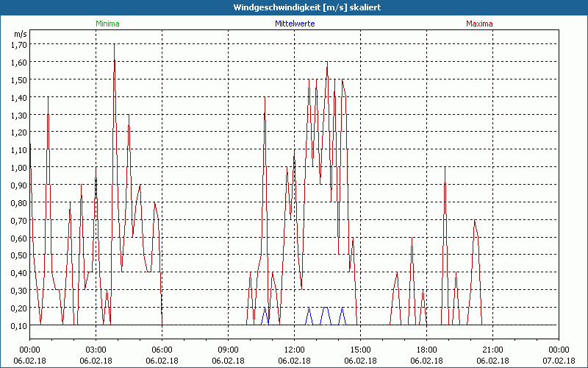Select the 0,50 y-axis value label

pos(19,255)
